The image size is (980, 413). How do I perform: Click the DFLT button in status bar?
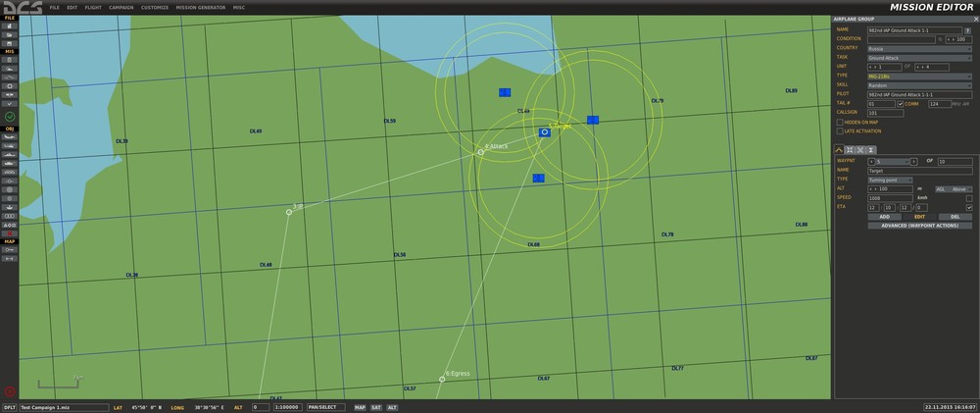pos(10,407)
